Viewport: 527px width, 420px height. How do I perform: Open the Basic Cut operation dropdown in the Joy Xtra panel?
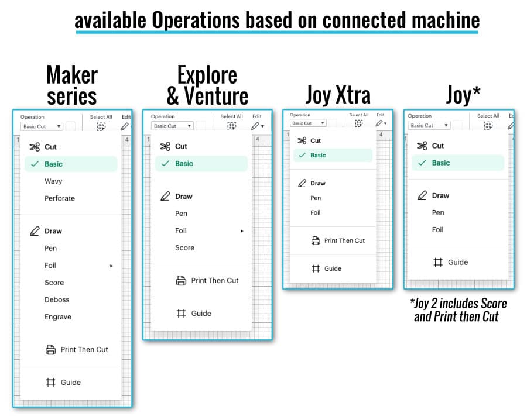pyautogui.click(x=308, y=123)
